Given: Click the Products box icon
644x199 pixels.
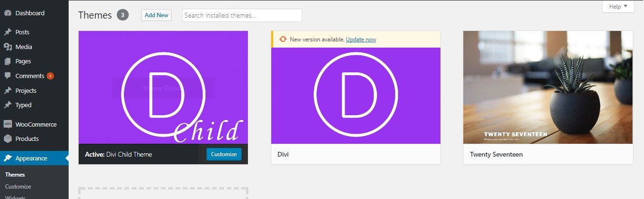Looking at the screenshot, I should pos(8,139).
